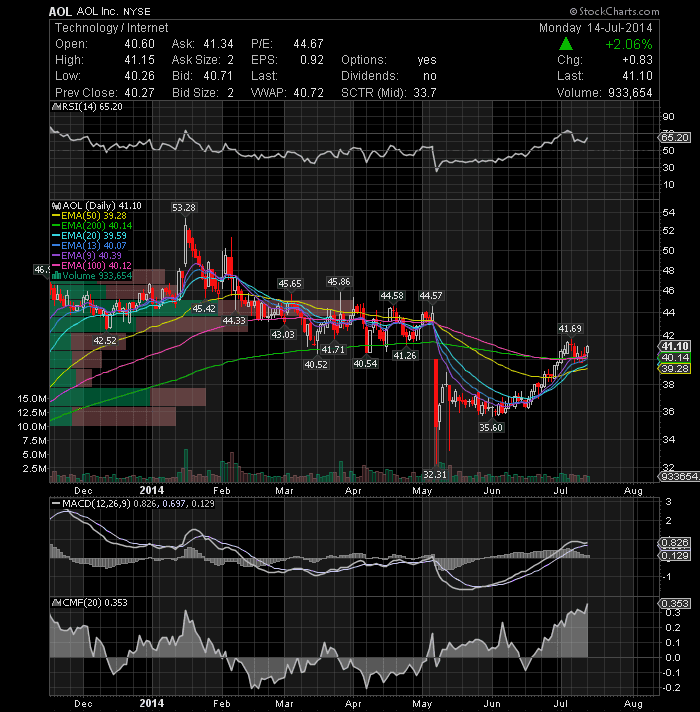Click the 41.10 last price axis tag

(x=674, y=346)
